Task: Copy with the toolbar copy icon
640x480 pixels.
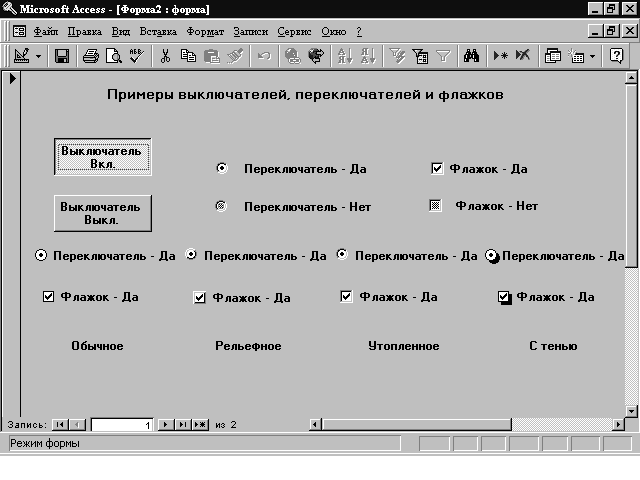Action: (188, 56)
